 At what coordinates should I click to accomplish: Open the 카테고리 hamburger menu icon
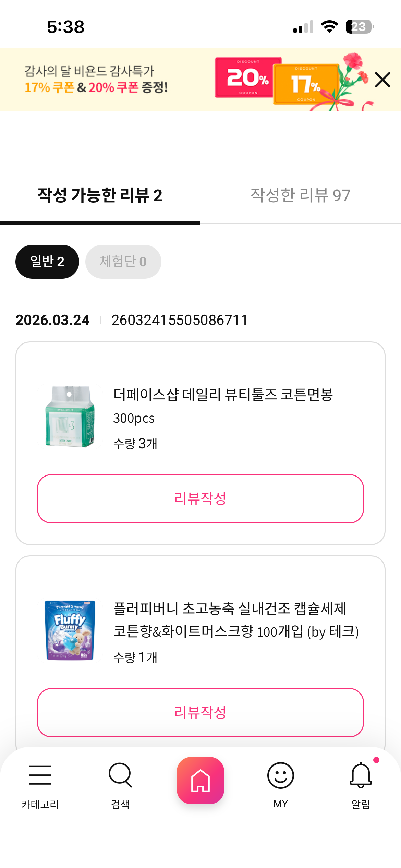[x=40, y=775]
